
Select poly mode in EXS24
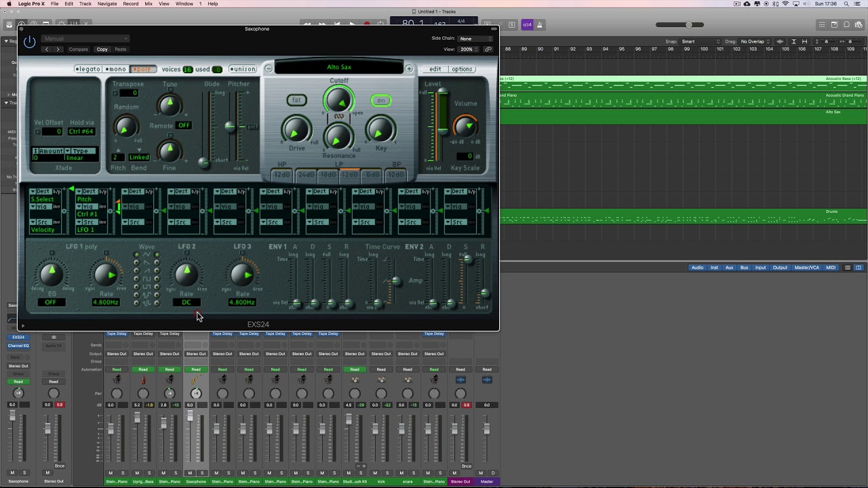tap(143, 69)
